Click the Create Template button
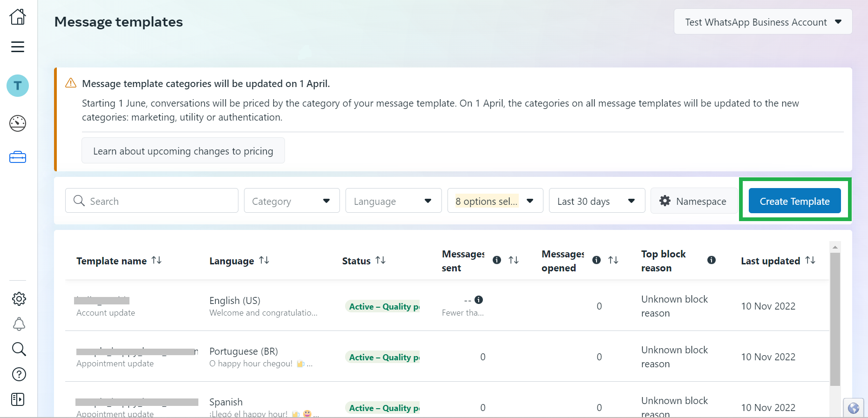This screenshot has height=418, width=868. [794, 201]
